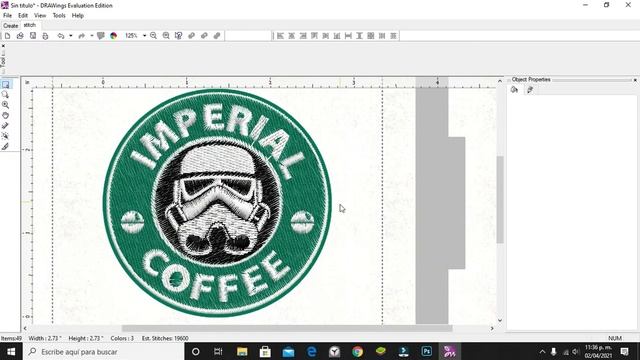Open the File menu

tap(7, 16)
